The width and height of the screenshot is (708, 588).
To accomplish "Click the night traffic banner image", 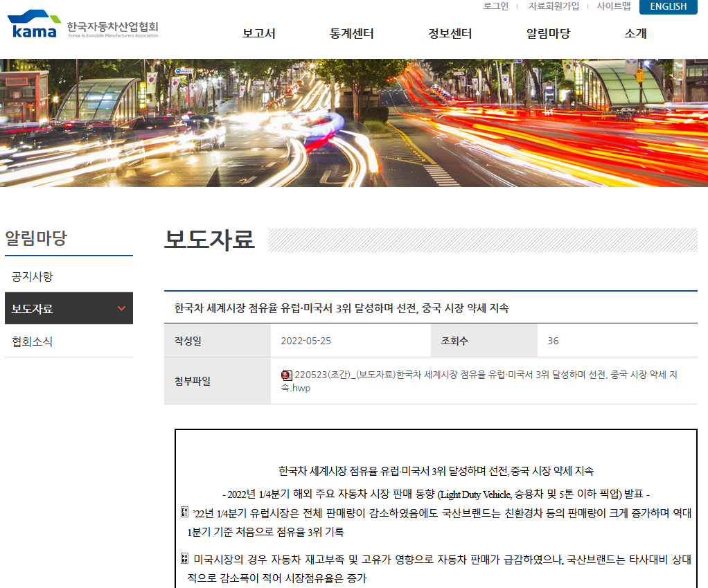I will coord(354,123).
